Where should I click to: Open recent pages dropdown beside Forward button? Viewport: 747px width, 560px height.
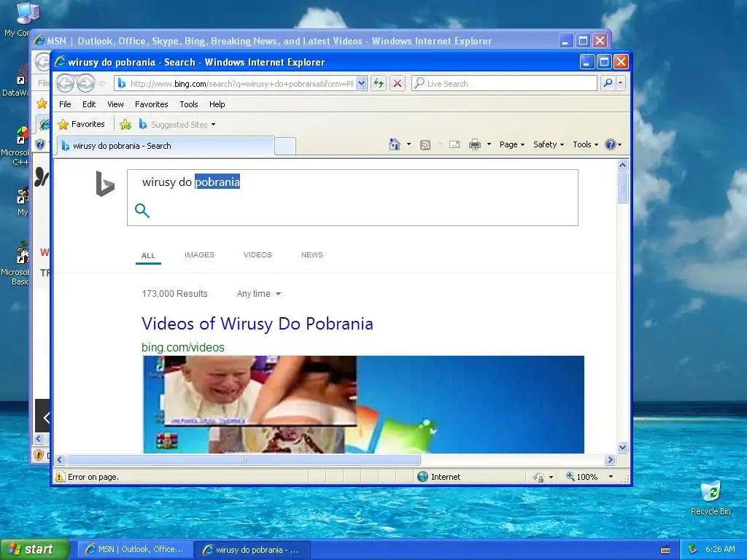(102, 84)
